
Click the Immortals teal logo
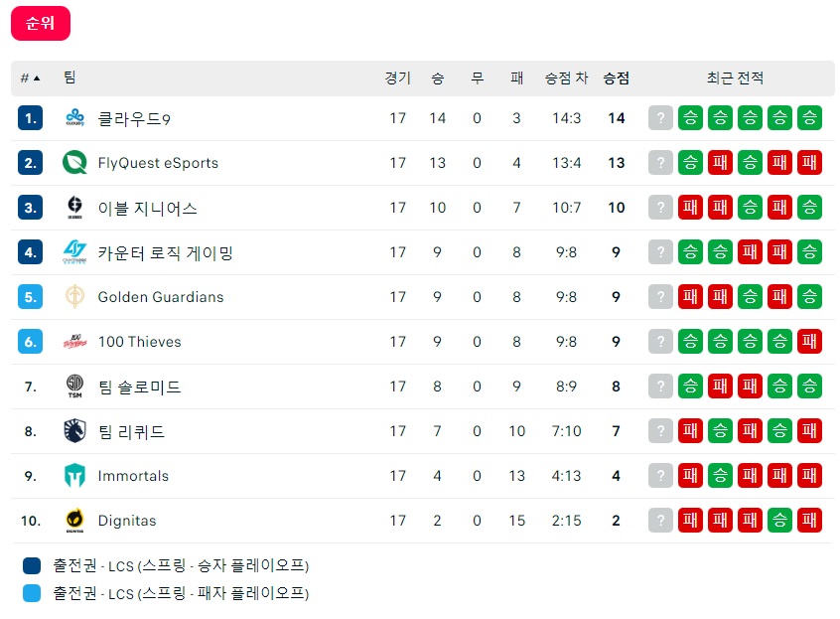(75, 475)
